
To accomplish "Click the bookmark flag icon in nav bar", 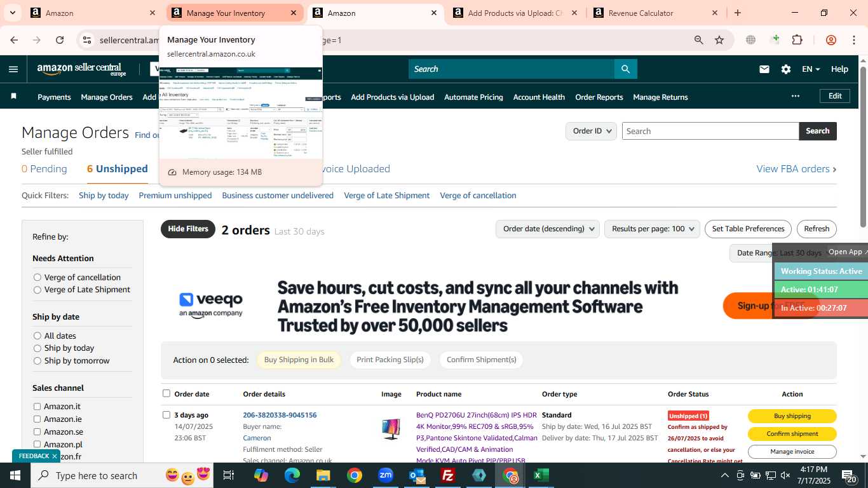I will [x=14, y=97].
